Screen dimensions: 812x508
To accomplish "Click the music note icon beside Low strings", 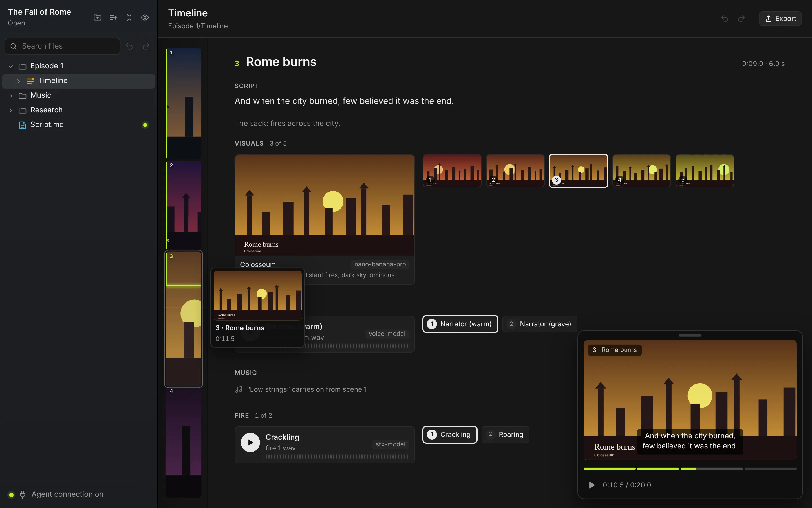I will (239, 389).
